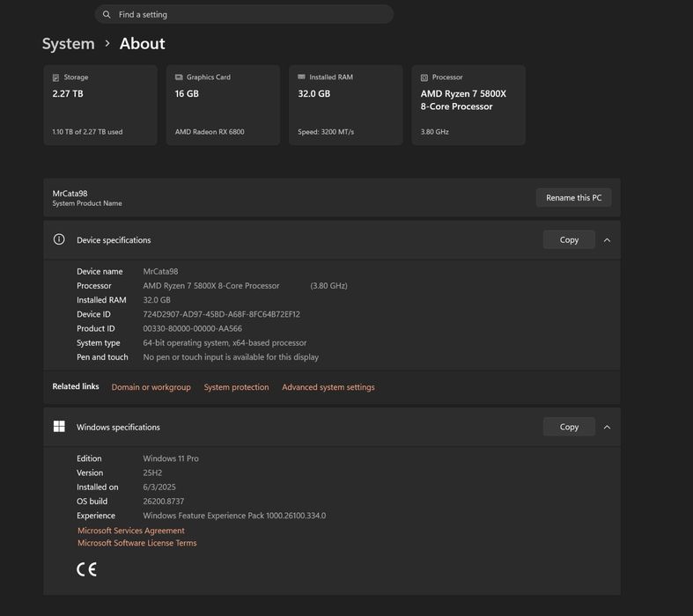The image size is (693, 616).
Task: Select the 16 GB graphics memory value
Action: coord(187,93)
